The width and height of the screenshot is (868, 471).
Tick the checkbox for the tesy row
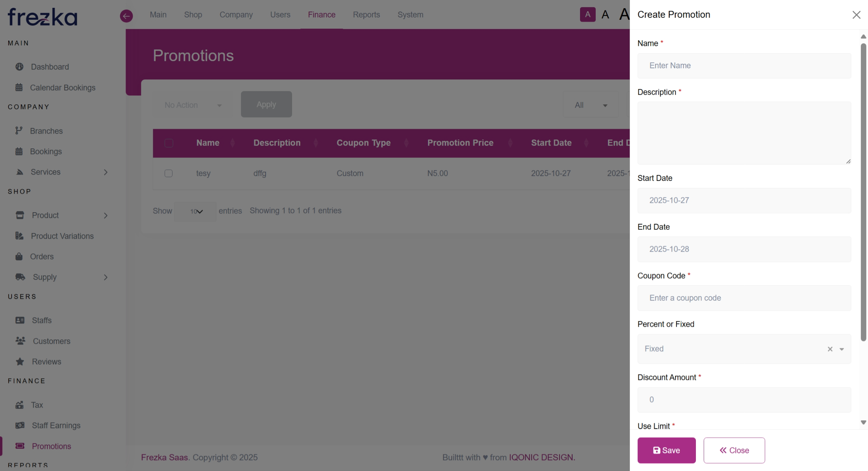coord(168,173)
